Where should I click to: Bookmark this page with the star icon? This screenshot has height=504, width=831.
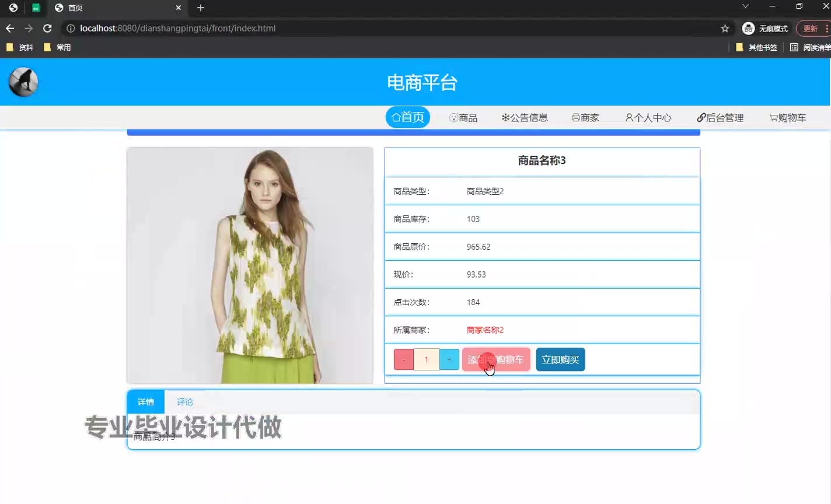tap(725, 28)
